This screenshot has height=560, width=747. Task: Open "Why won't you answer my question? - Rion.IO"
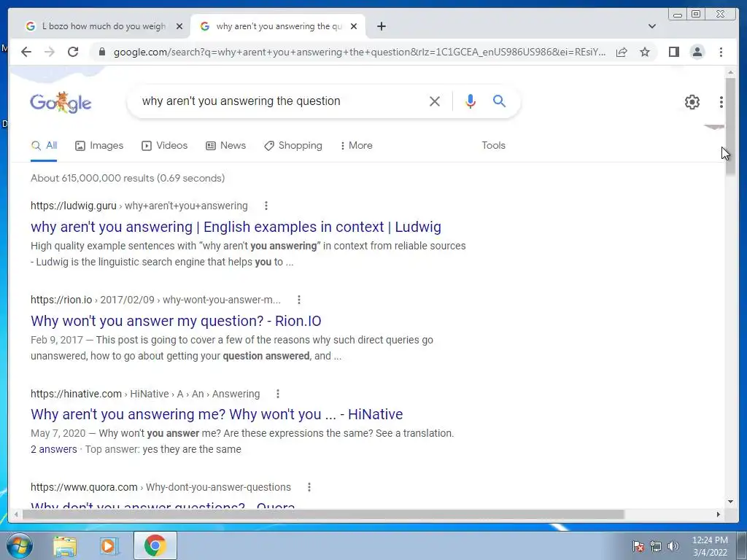(176, 321)
